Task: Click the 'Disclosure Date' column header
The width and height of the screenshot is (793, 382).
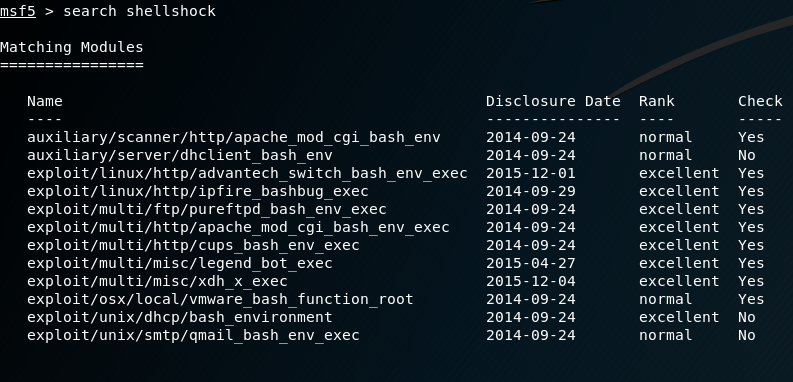Action: 553,101
